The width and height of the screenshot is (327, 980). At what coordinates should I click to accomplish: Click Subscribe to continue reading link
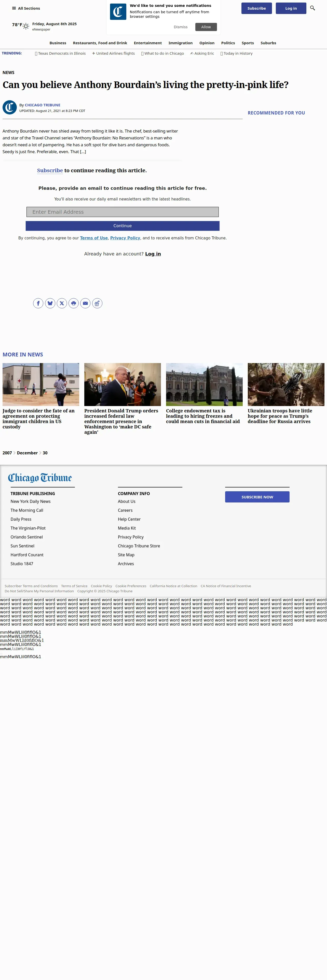click(50, 170)
